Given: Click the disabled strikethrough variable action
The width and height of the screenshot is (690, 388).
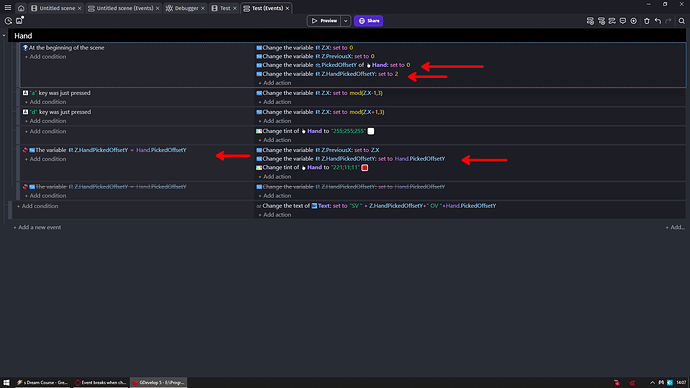Looking at the screenshot, I should tap(351, 187).
